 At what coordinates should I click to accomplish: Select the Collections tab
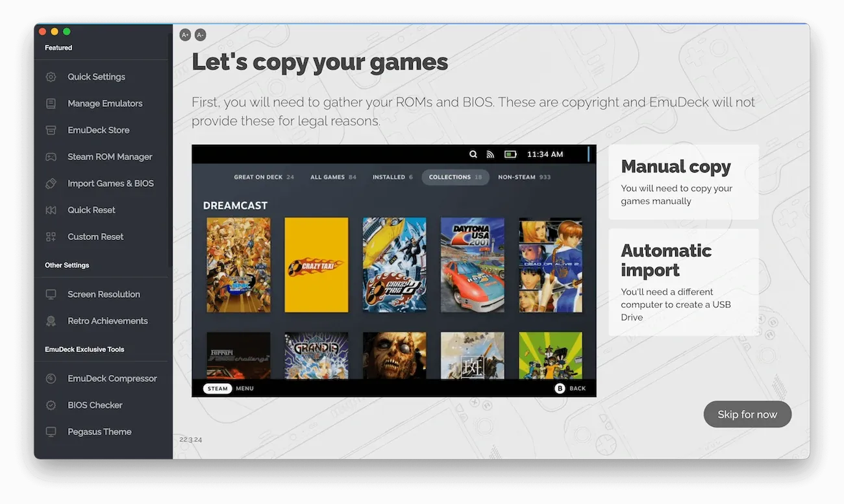click(456, 177)
